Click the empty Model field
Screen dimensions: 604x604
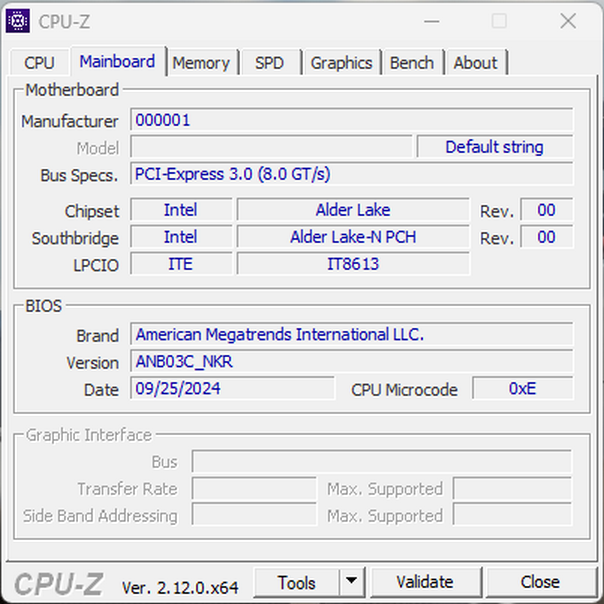(x=271, y=147)
